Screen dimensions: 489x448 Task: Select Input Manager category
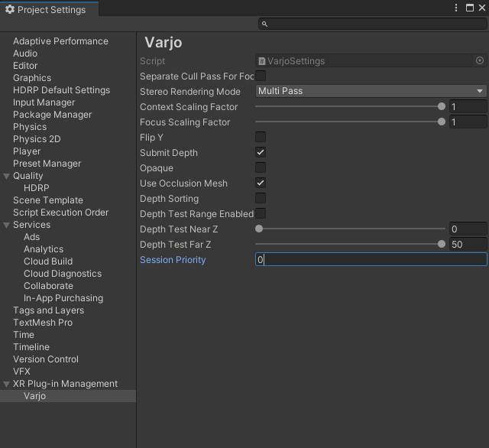pyautogui.click(x=44, y=102)
